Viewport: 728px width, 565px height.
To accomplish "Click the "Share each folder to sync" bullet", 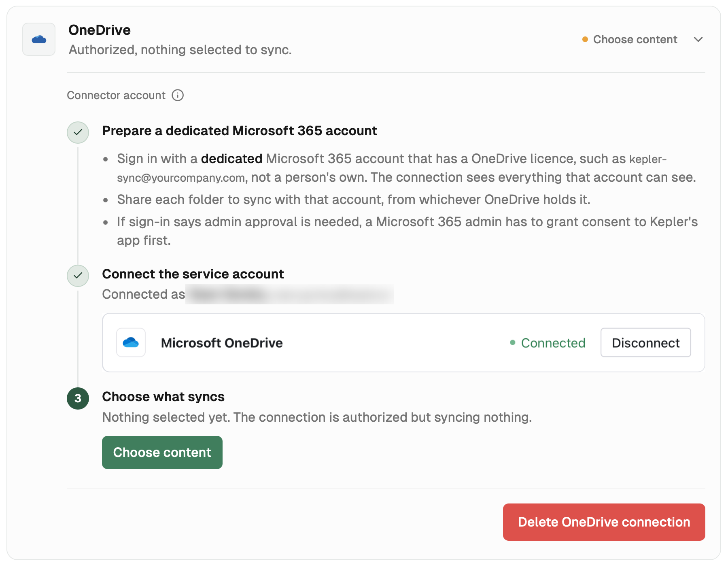I will pos(353,200).
